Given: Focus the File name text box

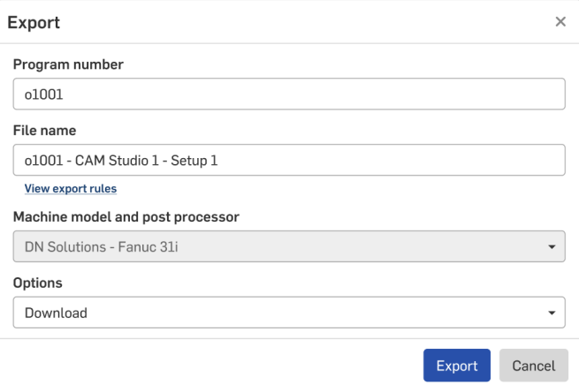Looking at the screenshot, I should [x=289, y=160].
